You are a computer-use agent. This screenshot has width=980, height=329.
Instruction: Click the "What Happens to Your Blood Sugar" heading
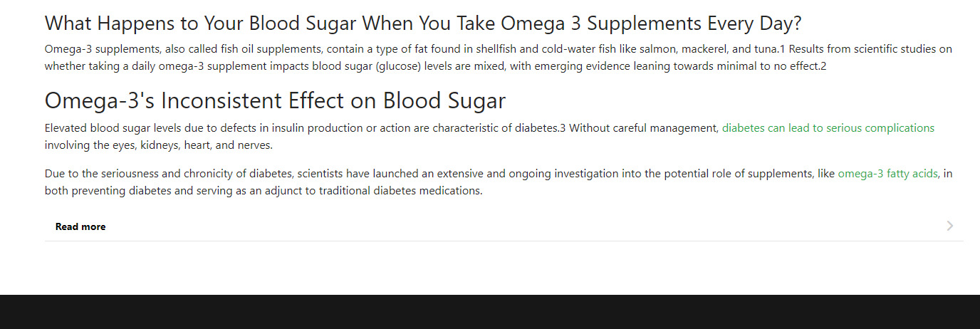coord(422,23)
